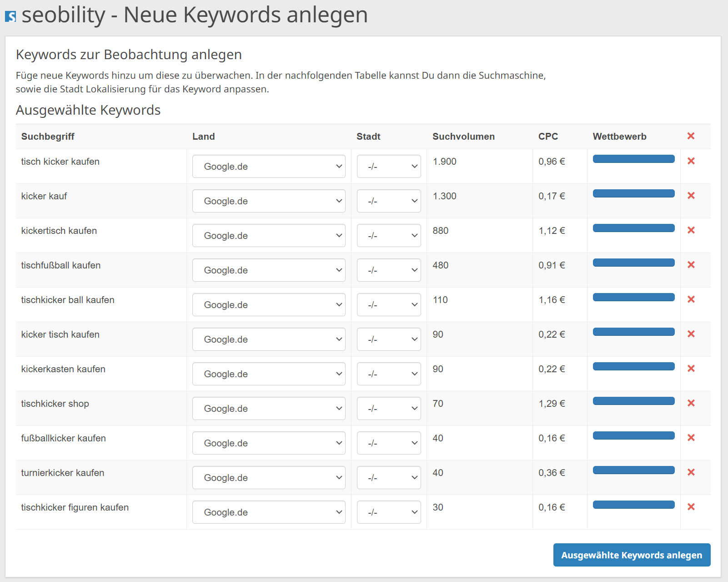Delete 'tischfußball kaufen' keyword row
Image resolution: width=728 pixels, height=582 pixels.
click(x=691, y=265)
